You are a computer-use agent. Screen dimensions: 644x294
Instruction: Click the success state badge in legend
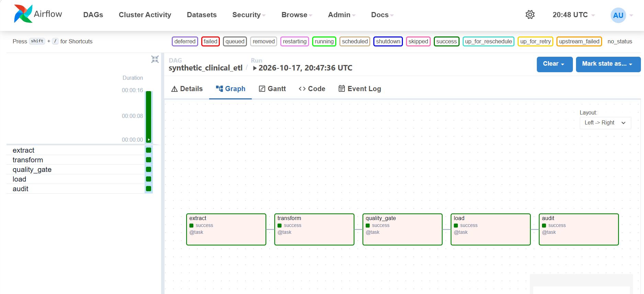point(447,41)
